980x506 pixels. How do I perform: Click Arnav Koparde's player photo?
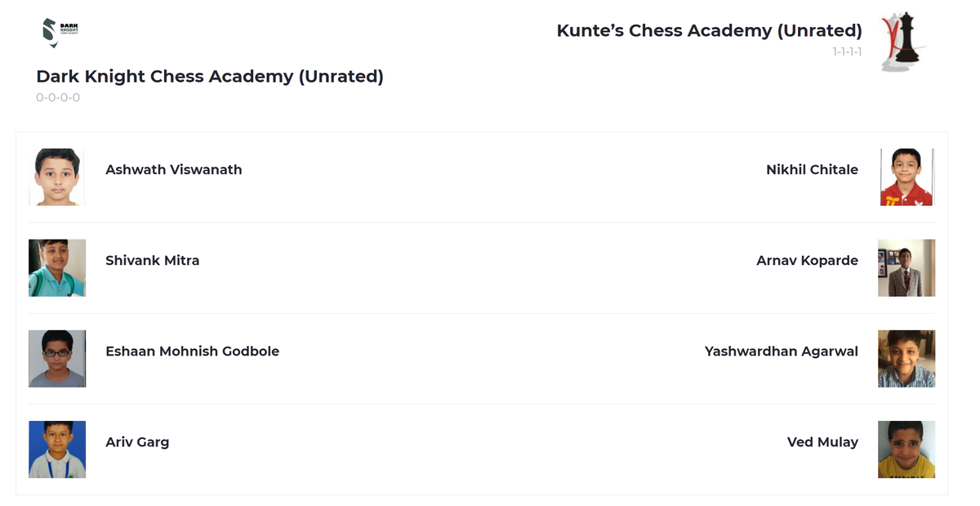click(906, 267)
